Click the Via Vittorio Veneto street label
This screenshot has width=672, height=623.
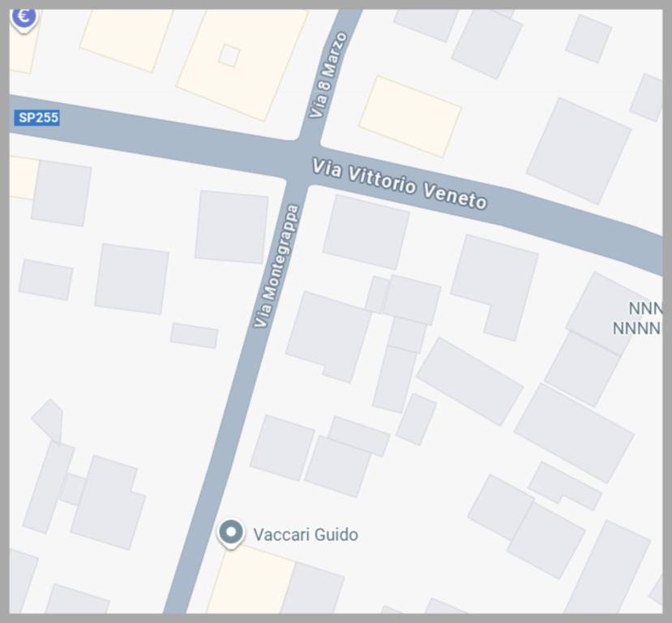(x=400, y=184)
